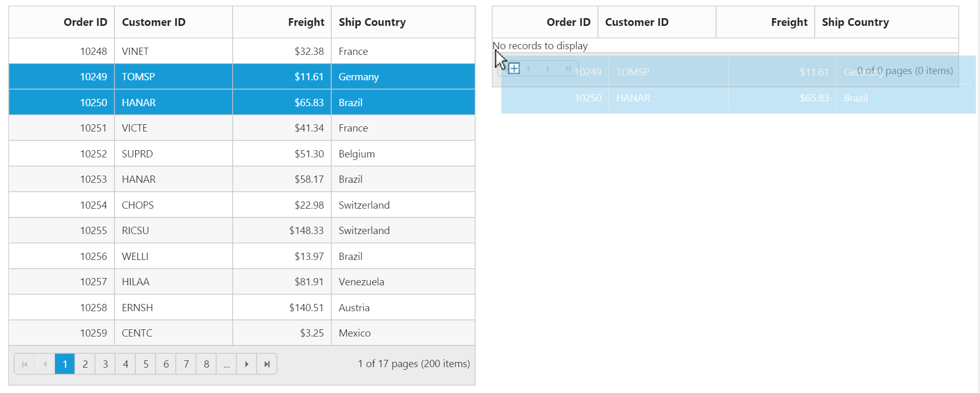This screenshot has width=980, height=393.
Task: Go to page 5 in the pager
Action: click(x=146, y=364)
